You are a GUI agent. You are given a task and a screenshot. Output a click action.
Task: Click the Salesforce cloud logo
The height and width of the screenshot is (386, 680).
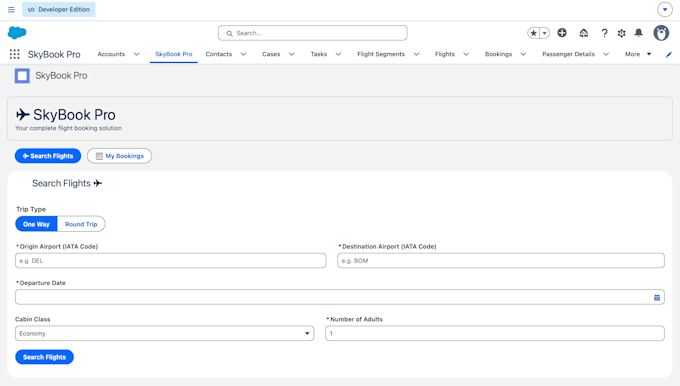click(17, 33)
